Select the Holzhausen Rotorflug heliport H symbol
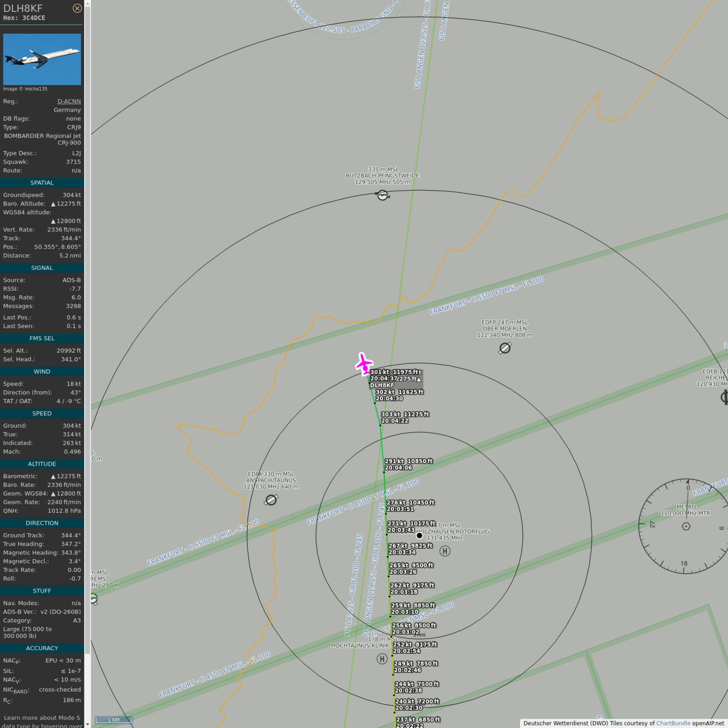Screen dimensions: 728x728 click(445, 551)
